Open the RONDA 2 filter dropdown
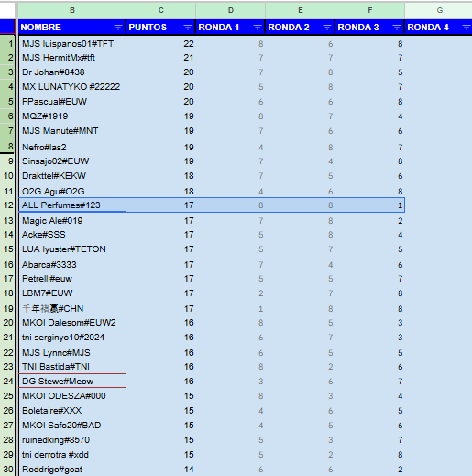 pos(327,28)
